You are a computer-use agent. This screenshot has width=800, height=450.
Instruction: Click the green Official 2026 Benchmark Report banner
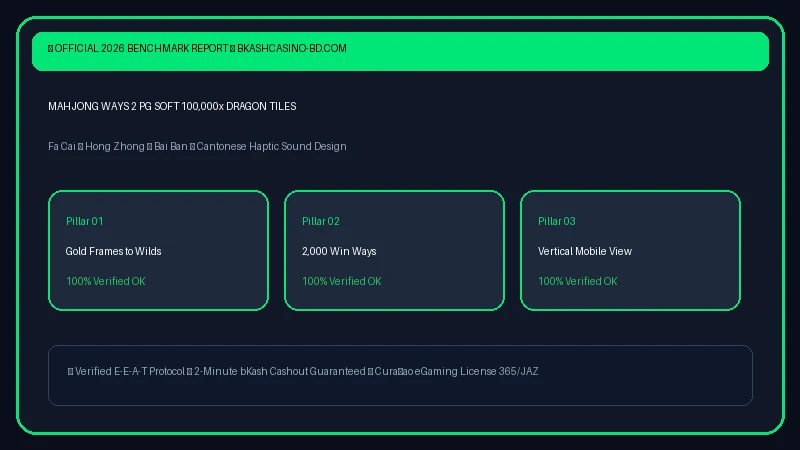(400, 51)
